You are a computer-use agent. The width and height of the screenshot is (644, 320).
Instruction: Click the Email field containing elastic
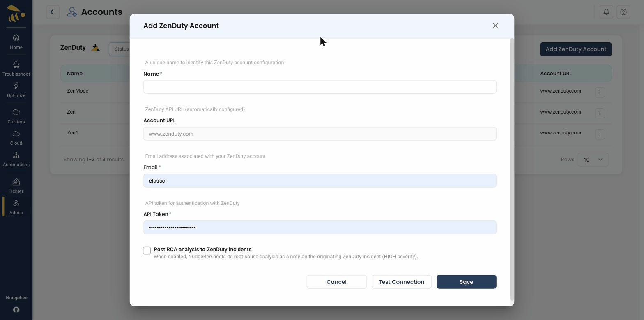pyautogui.click(x=320, y=181)
